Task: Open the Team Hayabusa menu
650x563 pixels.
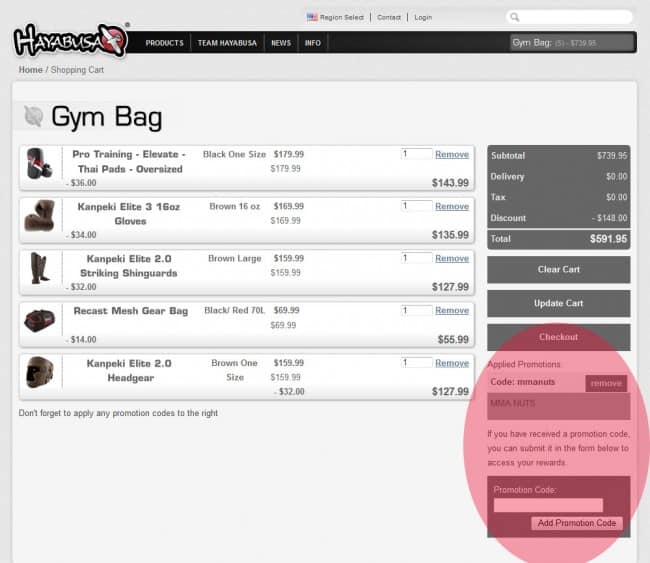Action: (227, 43)
